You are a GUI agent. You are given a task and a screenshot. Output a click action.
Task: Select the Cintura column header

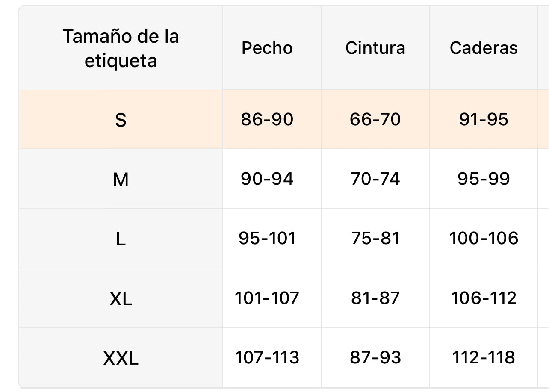(x=375, y=48)
